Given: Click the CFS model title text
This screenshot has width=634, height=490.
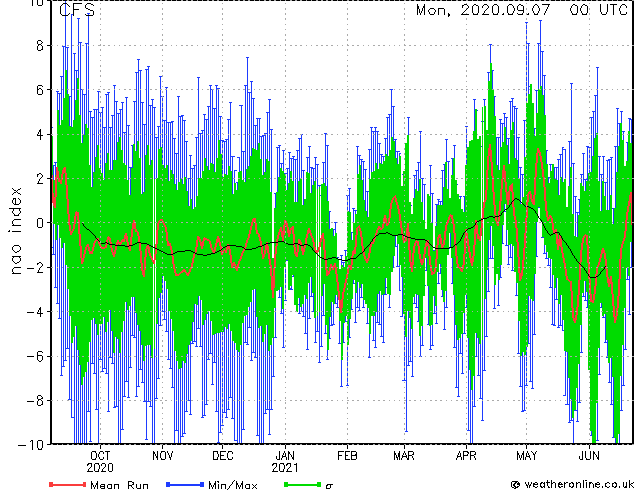Looking at the screenshot, I should pos(77,10).
